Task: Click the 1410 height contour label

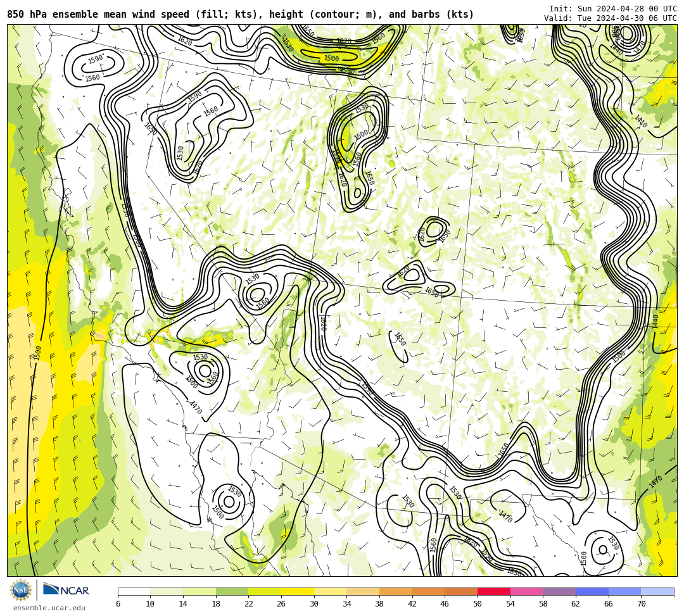Action: pos(641,122)
